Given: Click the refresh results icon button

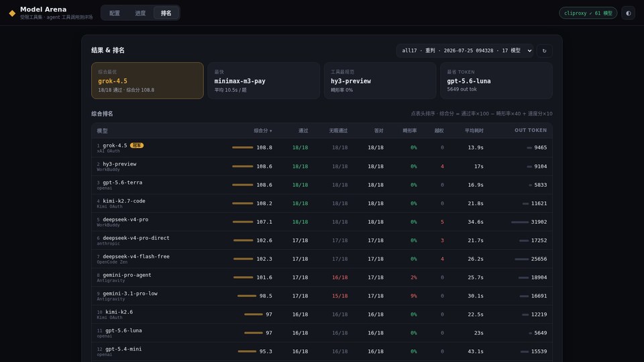Looking at the screenshot, I should [x=544, y=51].
